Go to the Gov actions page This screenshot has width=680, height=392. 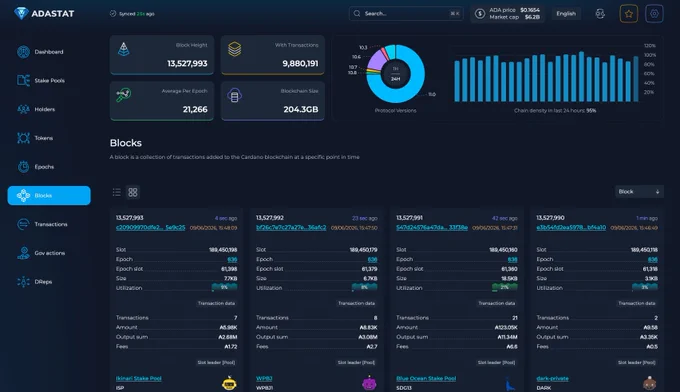[x=49, y=253]
